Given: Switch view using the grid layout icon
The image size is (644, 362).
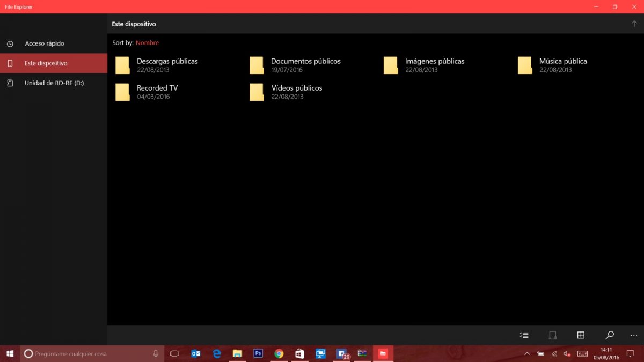Looking at the screenshot, I should 581,335.
